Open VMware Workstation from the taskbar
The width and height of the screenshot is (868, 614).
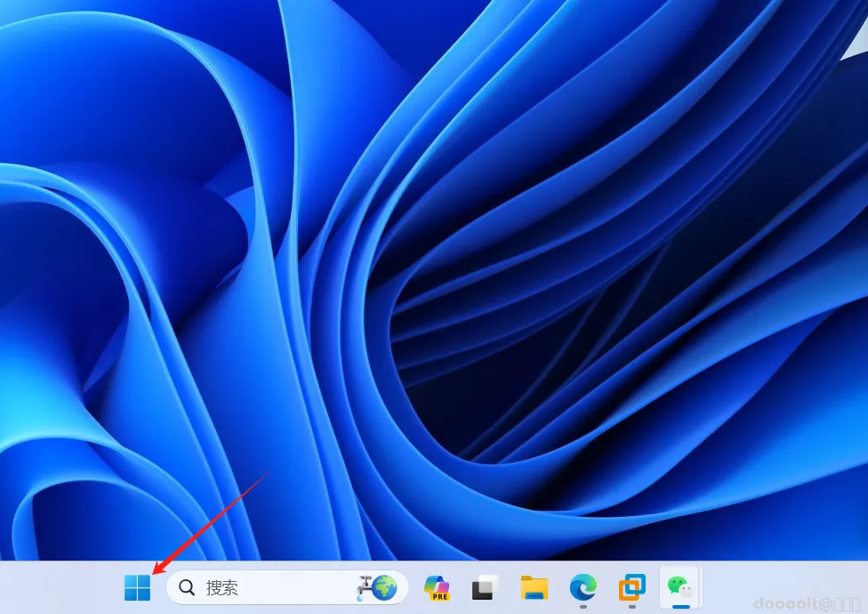tap(632, 587)
